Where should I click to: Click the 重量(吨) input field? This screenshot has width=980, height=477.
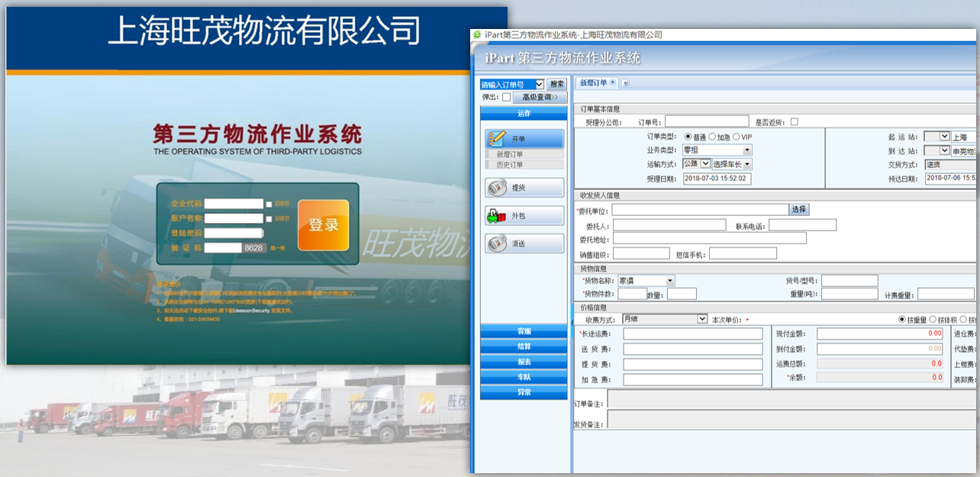click(x=849, y=294)
